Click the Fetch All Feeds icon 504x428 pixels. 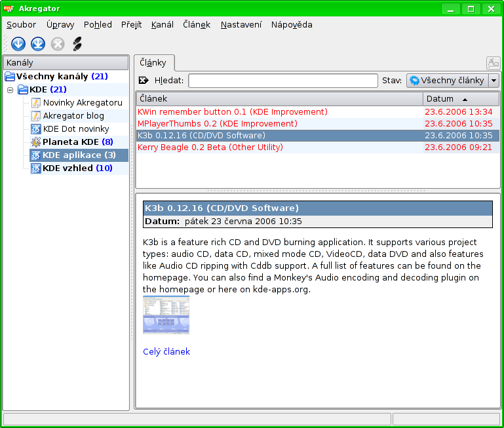point(38,44)
